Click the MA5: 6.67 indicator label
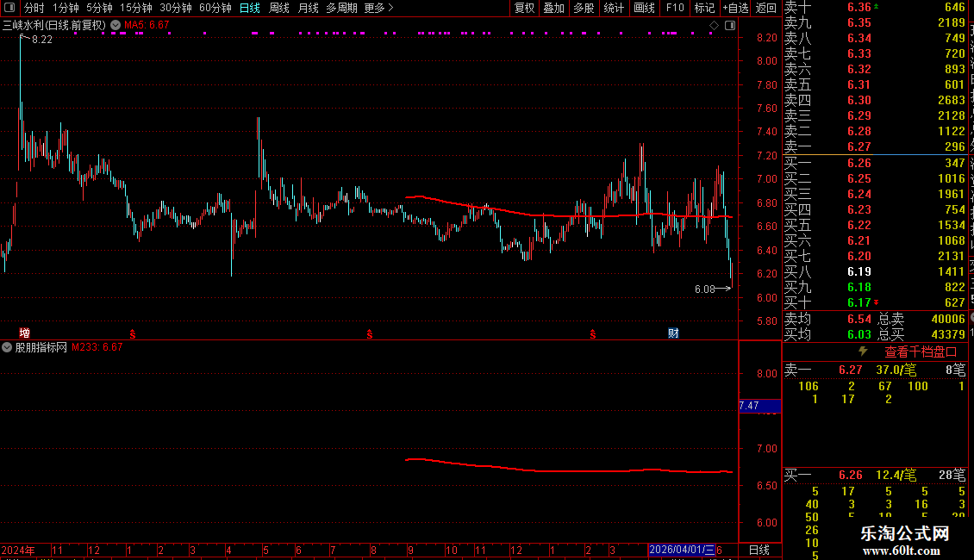974x560 pixels. [147, 25]
